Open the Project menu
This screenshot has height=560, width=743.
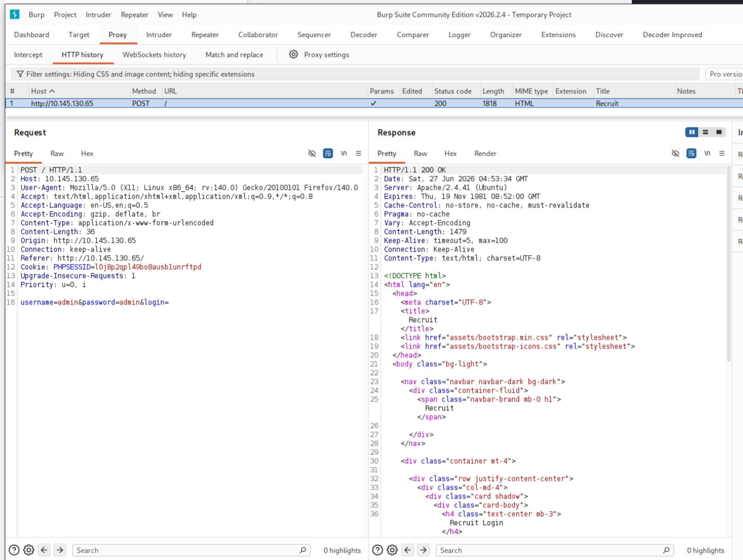[x=65, y=14]
